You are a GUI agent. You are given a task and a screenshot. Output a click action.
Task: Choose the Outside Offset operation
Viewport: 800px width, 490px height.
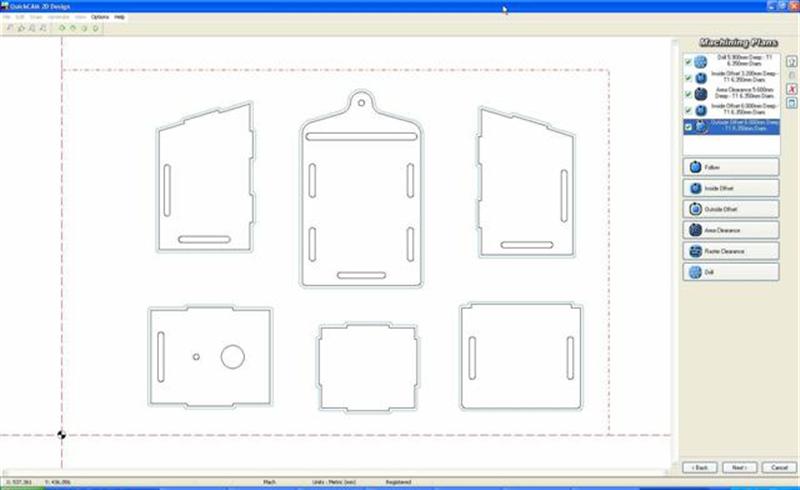point(730,209)
